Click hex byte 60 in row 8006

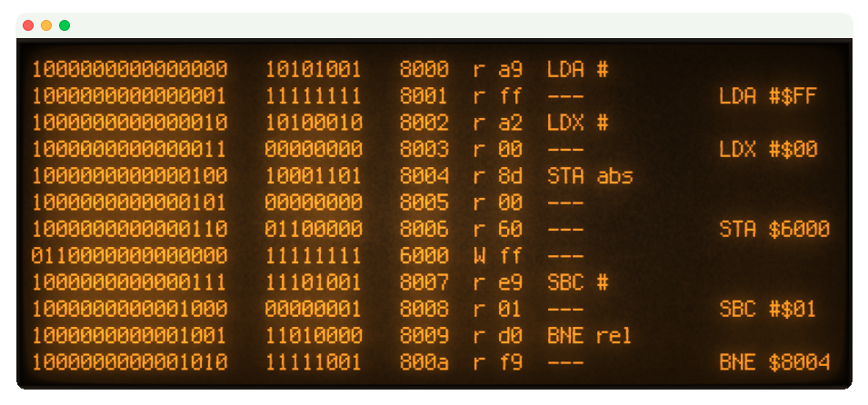click(511, 229)
